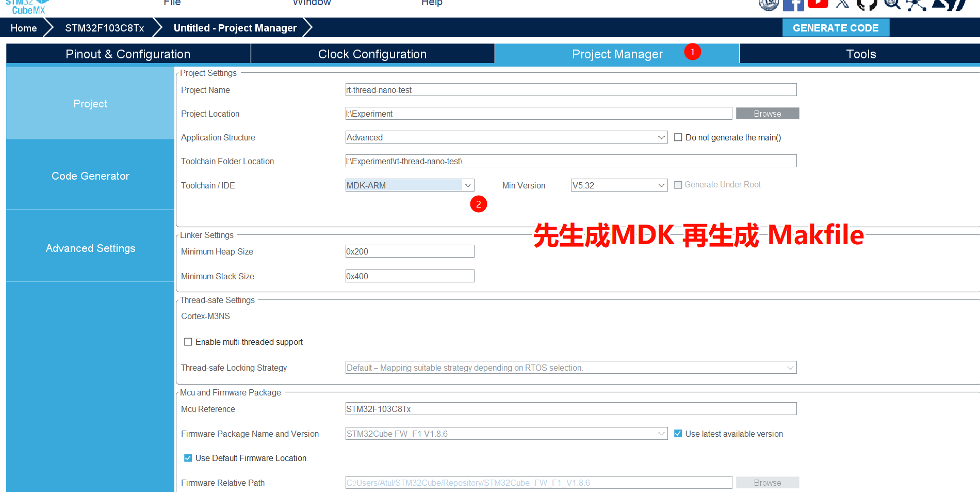Toggle Do not generate the main() checkbox

[x=678, y=137]
